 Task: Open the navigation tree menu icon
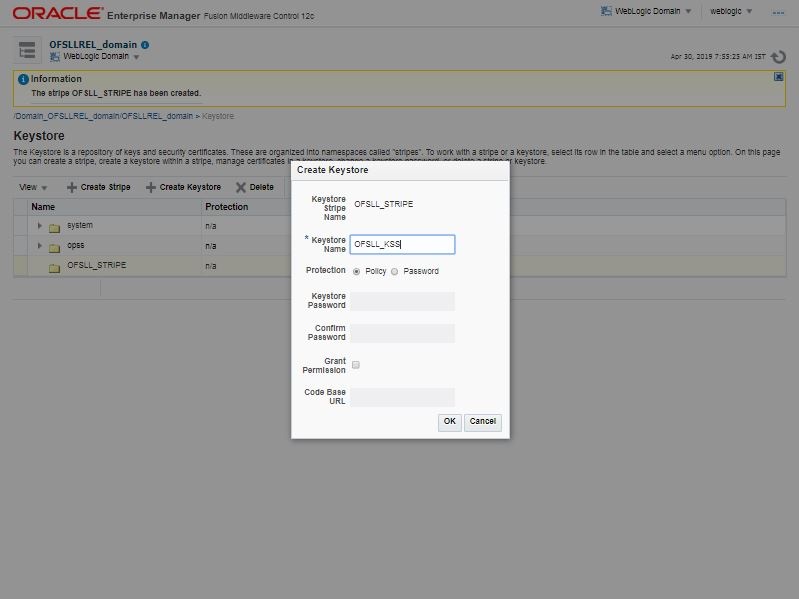click(27, 50)
